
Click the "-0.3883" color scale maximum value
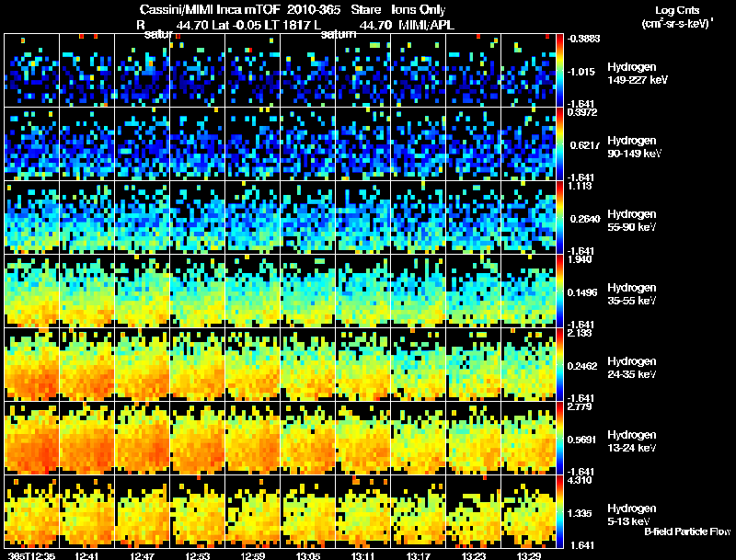[x=583, y=39]
